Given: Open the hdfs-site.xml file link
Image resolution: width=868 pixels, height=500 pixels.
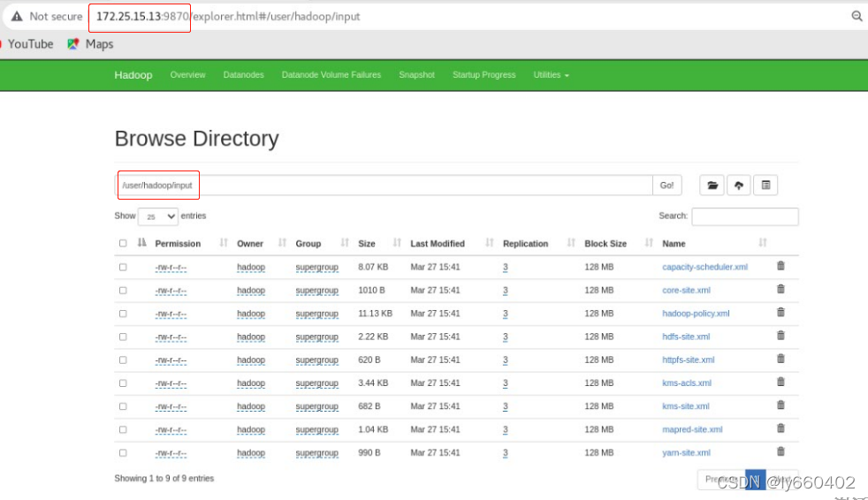Looking at the screenshot, I should tap(686, 337).
